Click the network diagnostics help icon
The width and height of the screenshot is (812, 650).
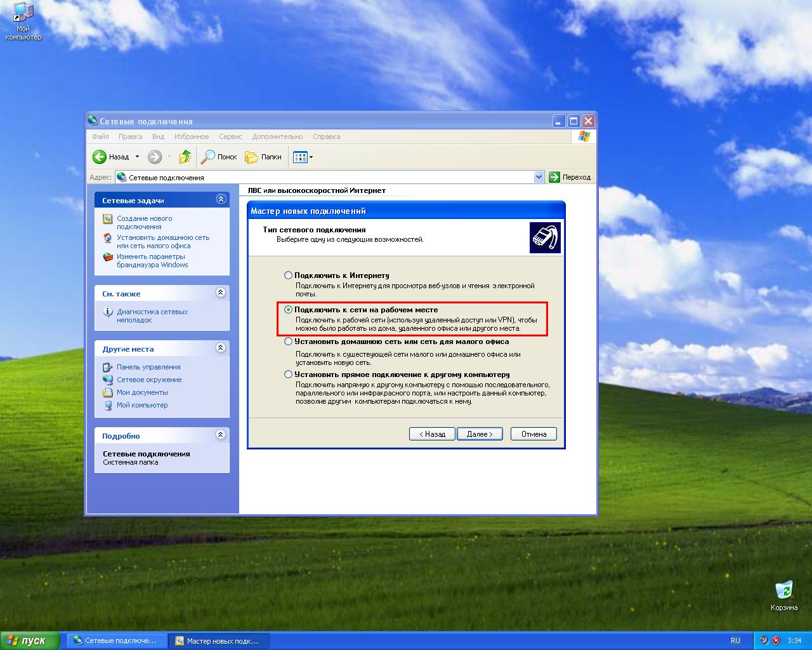click(108, 312)
